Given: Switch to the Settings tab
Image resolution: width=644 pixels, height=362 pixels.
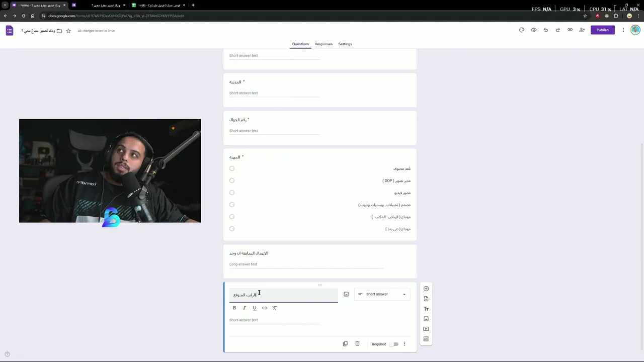Looking at the screenshot, I should [x=345, y=44].
